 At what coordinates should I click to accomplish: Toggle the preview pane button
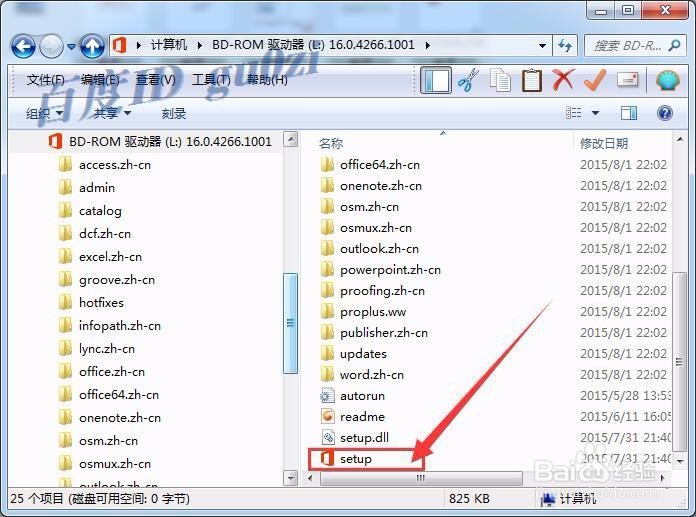[629, 113]
